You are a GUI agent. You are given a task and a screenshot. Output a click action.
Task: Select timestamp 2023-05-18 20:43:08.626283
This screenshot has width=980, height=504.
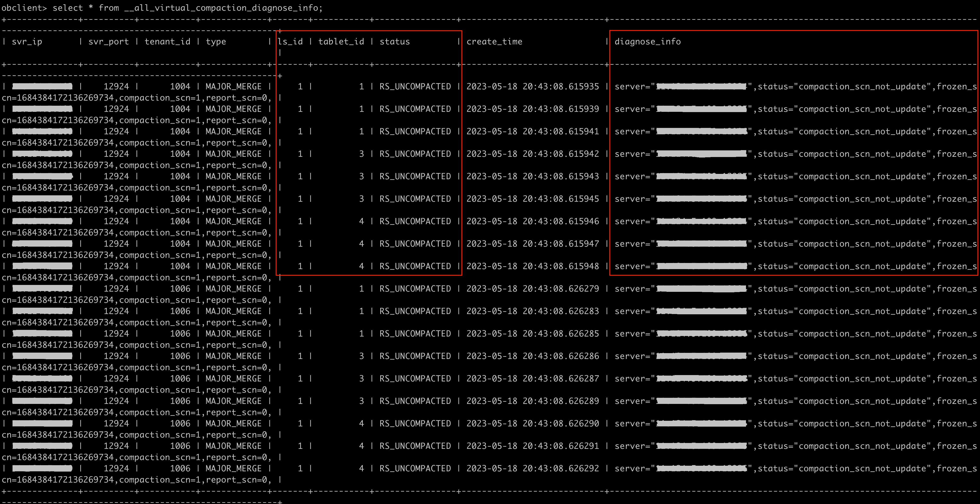[x=533, y=311]
